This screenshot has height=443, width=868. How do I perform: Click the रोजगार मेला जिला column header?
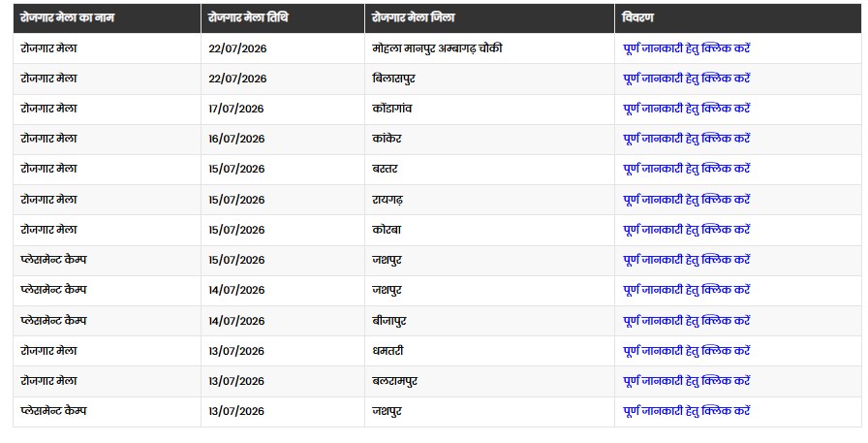coord(489,18)
